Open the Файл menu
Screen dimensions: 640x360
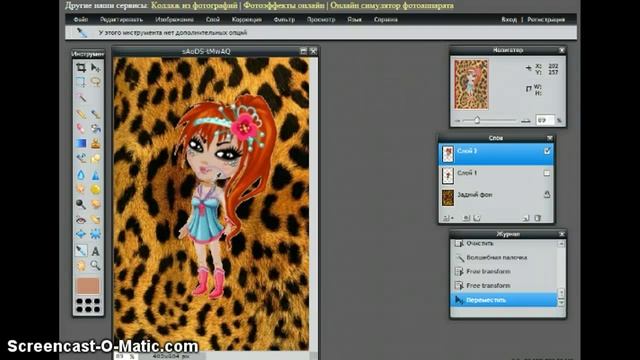tap(80, 20)
